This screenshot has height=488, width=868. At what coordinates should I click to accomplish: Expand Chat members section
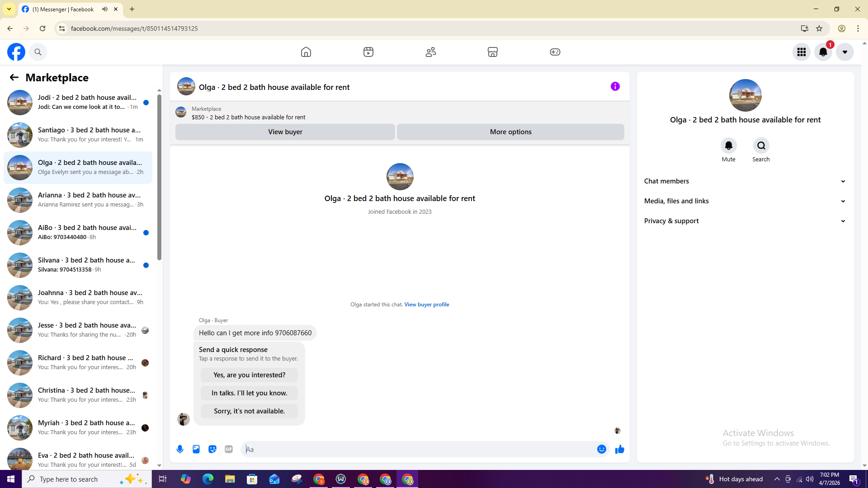pos(745,181)
